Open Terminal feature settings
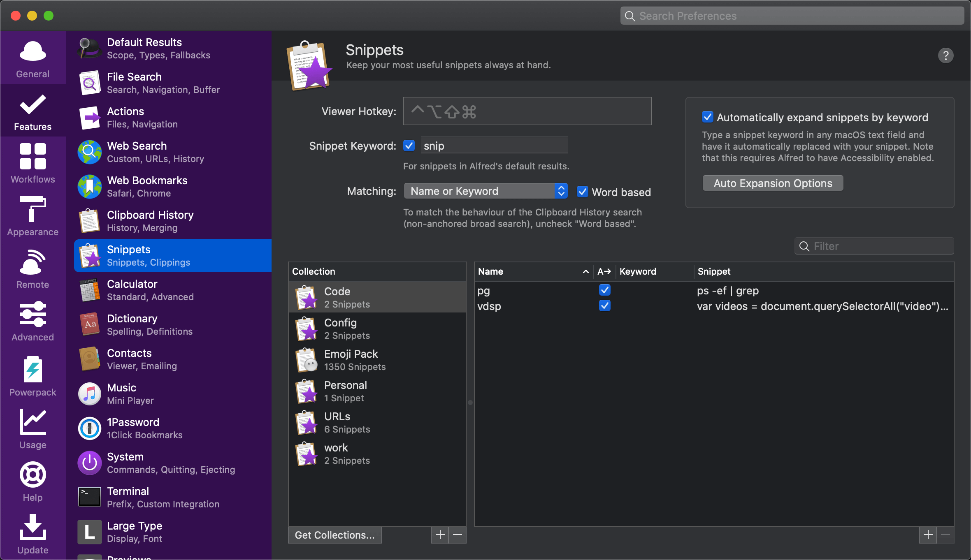Viewport: 971px width, 560px height. click(x=173, y=498)
